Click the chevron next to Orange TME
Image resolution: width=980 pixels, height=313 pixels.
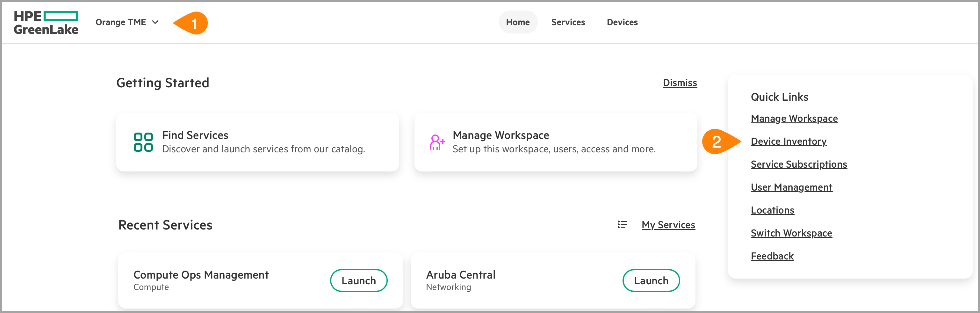tap(155, 22)
